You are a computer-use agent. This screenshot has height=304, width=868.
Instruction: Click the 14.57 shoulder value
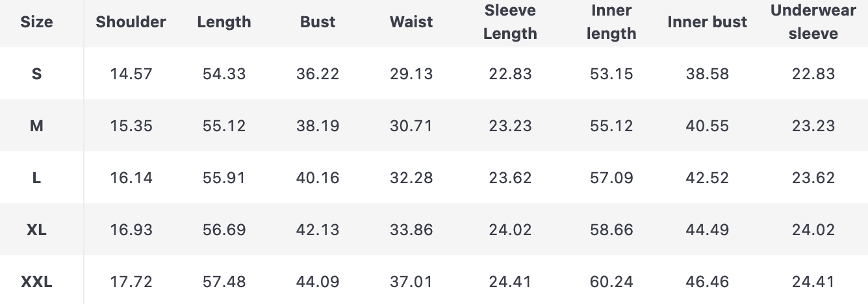tap(131, 74)
